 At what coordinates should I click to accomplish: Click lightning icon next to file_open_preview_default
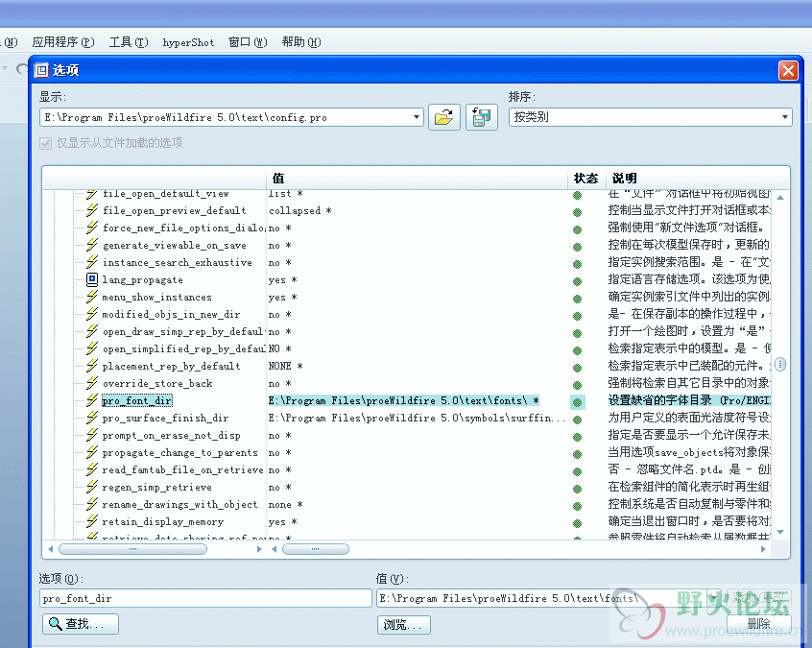tap(91, 210)
